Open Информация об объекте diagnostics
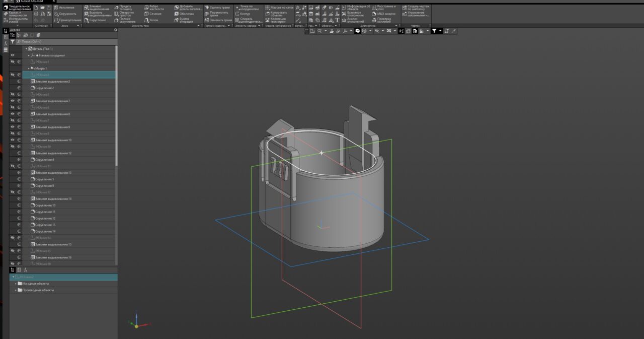The height and width of the screenshot is (339, 644). pos(356,8)
